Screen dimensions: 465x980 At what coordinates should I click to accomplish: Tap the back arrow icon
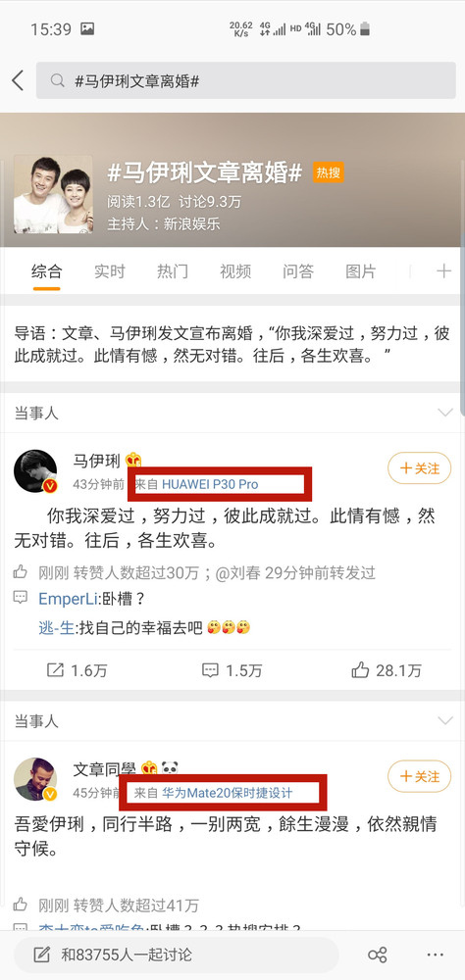18,80
